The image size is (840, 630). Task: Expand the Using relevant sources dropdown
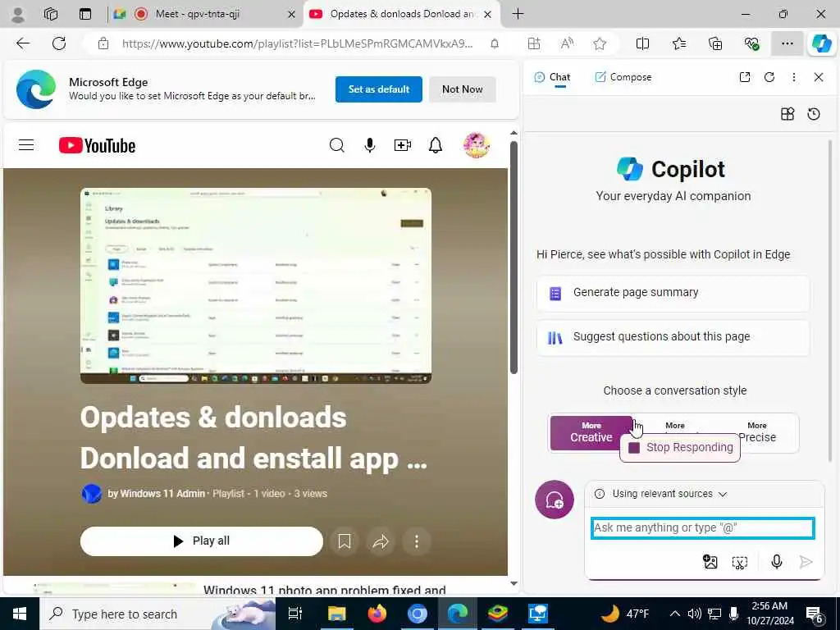[x=663, y=494]
